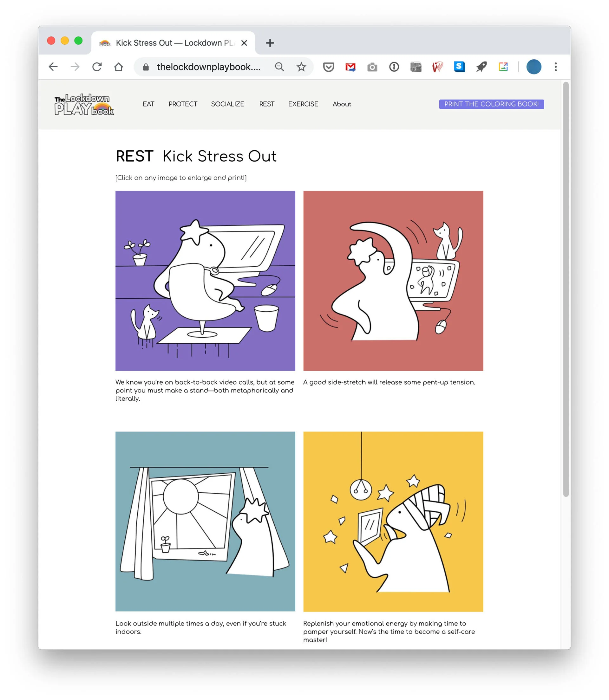Enlarge the purple video call illustration
Image resolution: width=609 pixels, height=700 pixels.
coord(205,281)
